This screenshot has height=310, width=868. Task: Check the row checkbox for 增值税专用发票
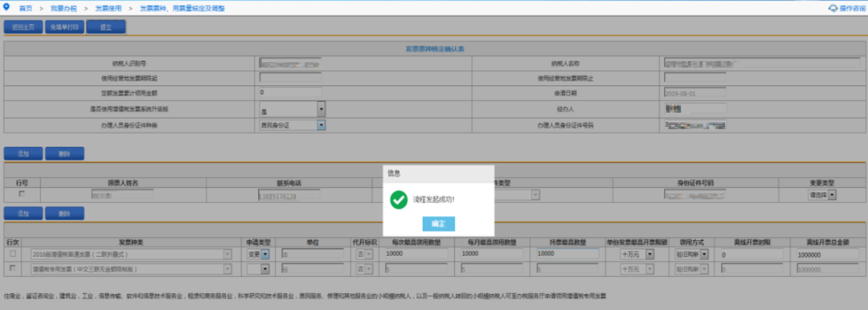(x=12, y=268)
